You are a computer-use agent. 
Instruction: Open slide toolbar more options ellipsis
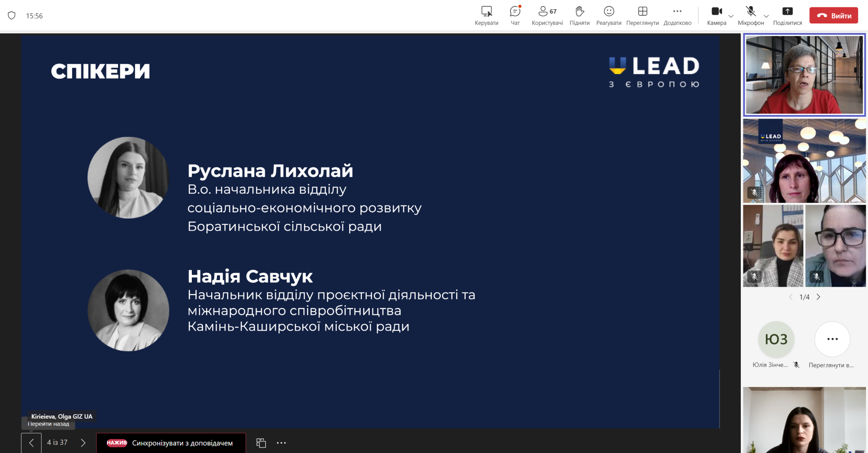pos(281,443)
